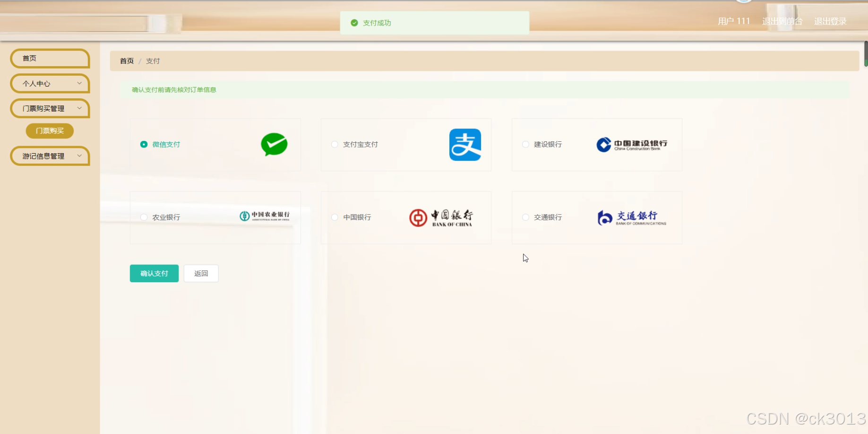Image resolution: width=868 pixels, height=434 pixels.
Task: Select the 中国银行 radio button
Action: [335, 217]
